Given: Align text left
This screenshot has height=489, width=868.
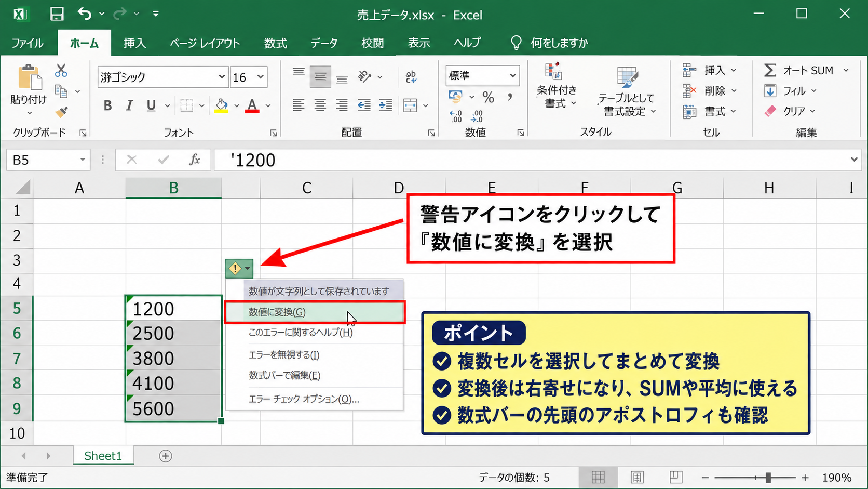Looking at the screenshot, I should [x=299, y=105].
